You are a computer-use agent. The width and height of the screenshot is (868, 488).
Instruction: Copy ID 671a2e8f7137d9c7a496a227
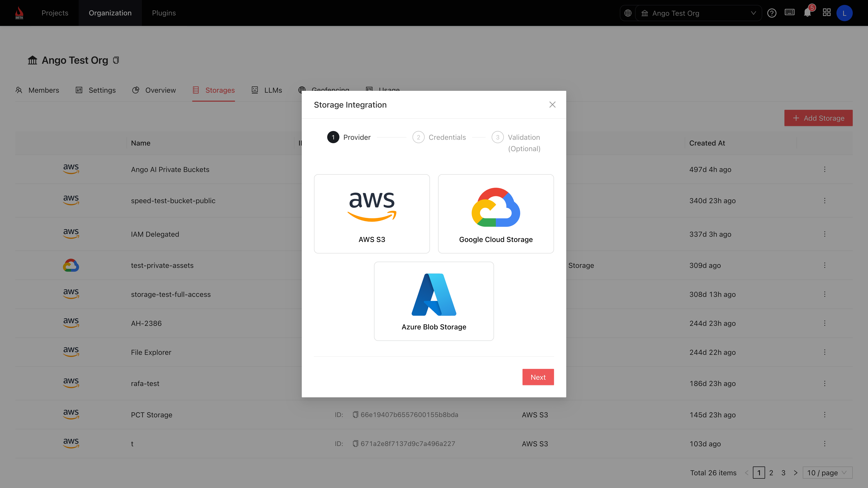point(355,444)
